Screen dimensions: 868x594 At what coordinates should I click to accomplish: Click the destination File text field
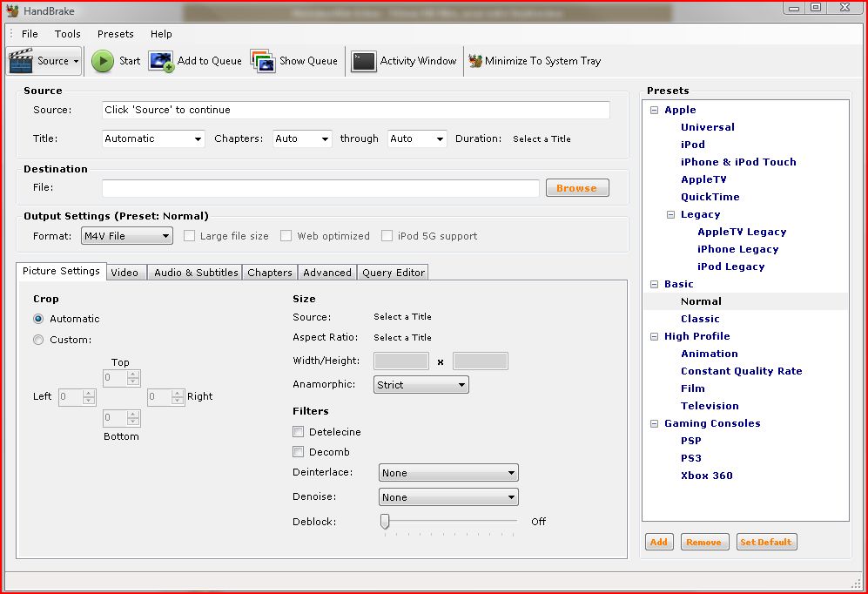320,188
